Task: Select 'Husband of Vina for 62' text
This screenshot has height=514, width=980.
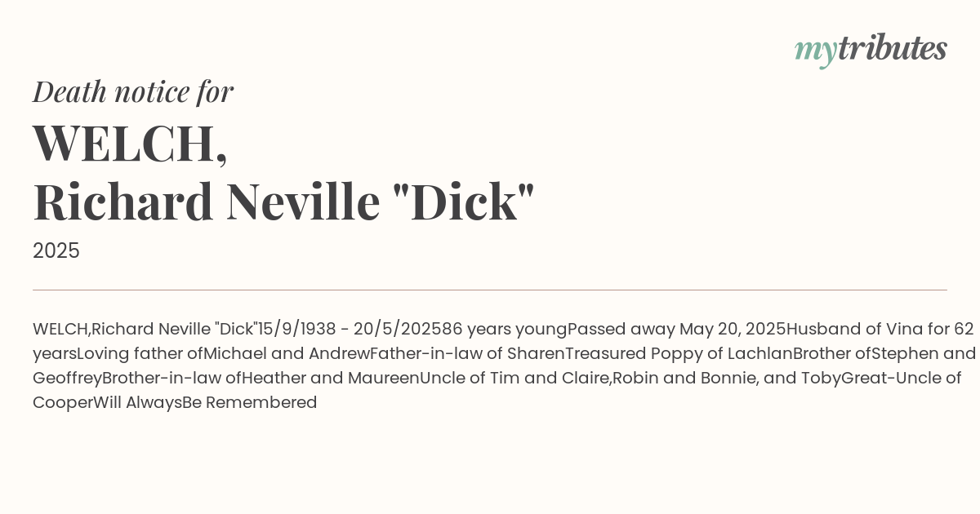Action: coord(880,330)
